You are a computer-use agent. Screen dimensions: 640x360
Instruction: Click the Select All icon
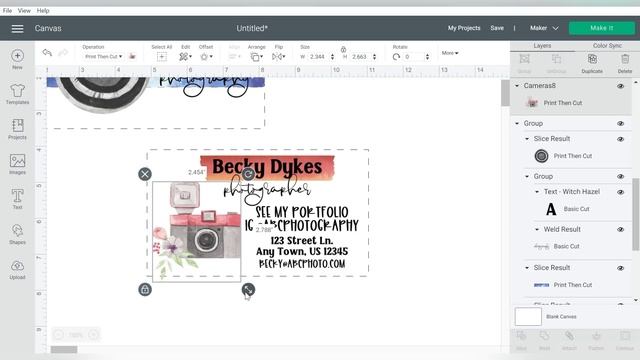tap(162, 57)
